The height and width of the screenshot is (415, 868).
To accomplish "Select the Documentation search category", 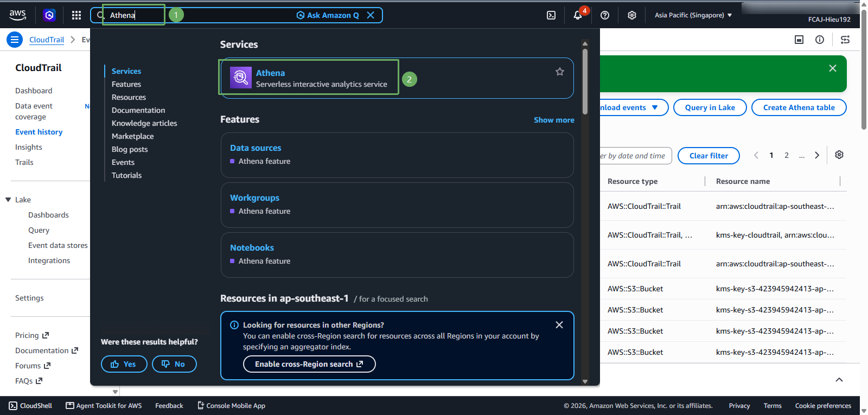I will 138,110.
